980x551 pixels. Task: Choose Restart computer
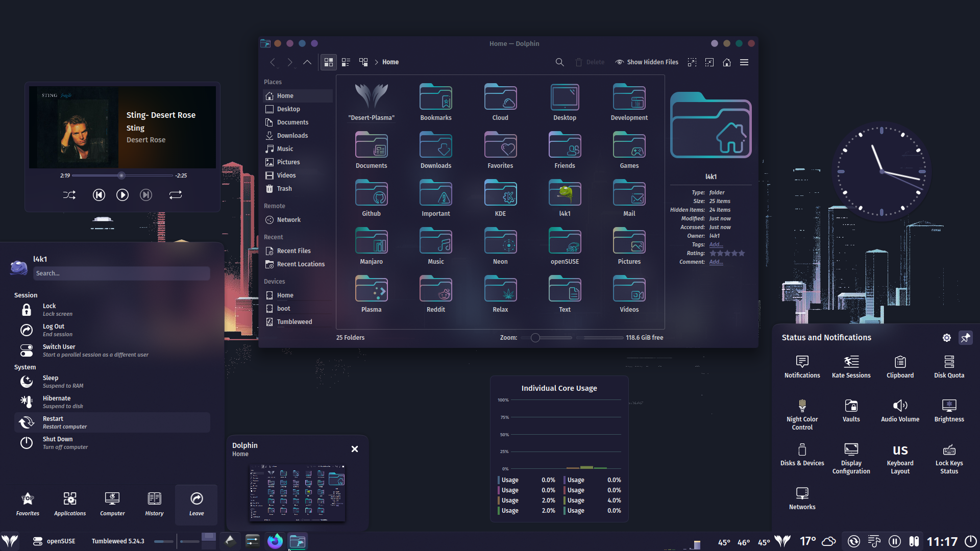coord(112,422)
